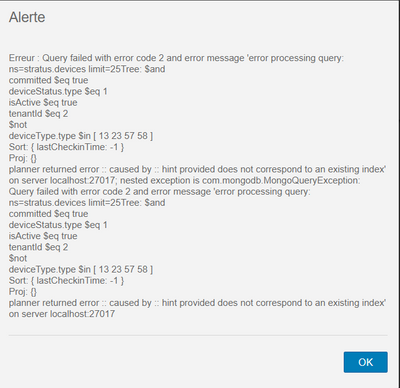Image resolution: width=400 pixels, height=388 pixels.
Task: Click the Alerte dialog title
Action: [x=27, y=17]
